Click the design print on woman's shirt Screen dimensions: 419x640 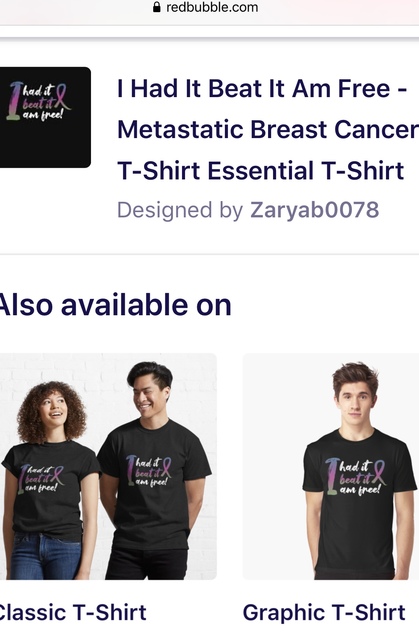pos(41,478)
